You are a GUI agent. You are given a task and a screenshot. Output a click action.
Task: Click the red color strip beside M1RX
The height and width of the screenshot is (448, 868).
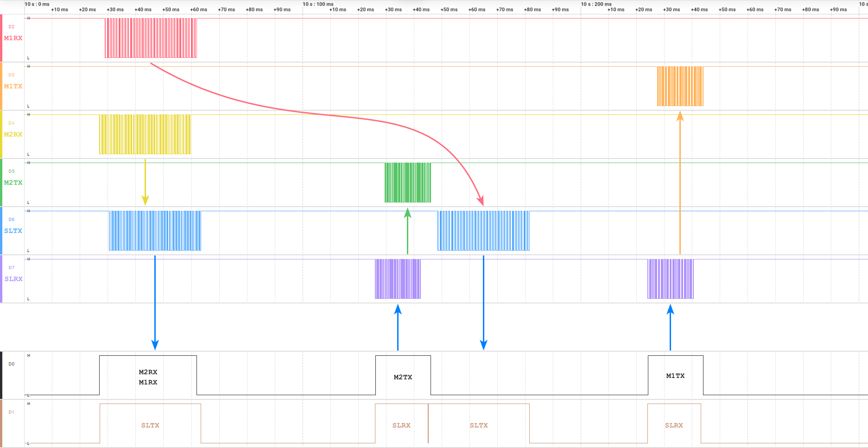pos(1,38)
